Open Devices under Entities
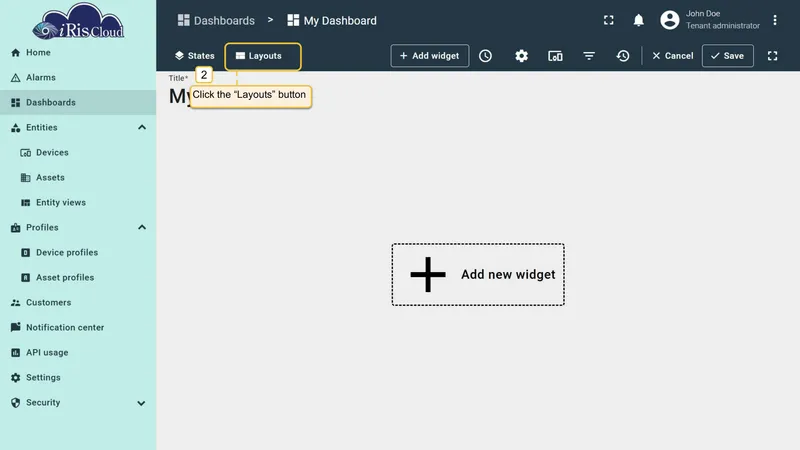800x450 pixels. coord(78,153)
